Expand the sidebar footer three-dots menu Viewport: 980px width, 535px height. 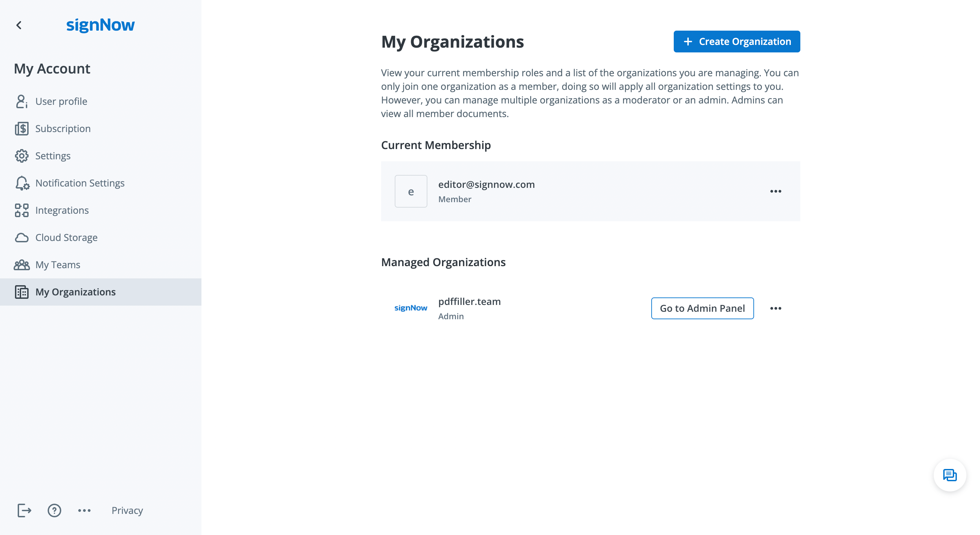click(84, 510)
